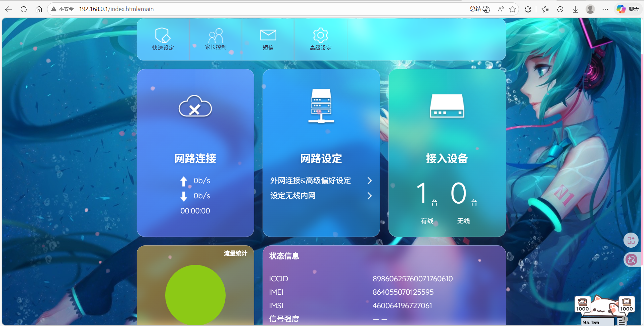Add this page to favorites star
Viewport: 644px width, 326px height.
coord(512,9)
